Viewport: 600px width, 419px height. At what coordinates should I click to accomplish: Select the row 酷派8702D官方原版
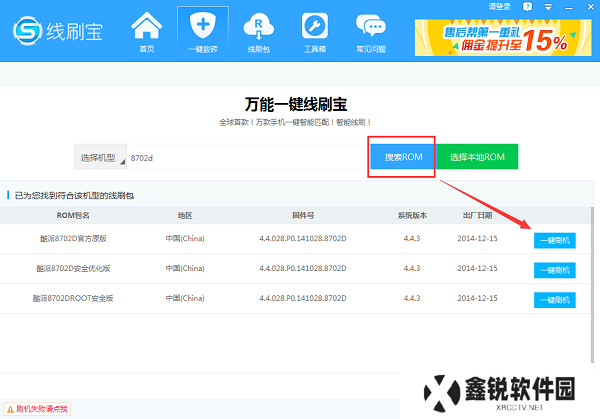pos(295,239)
